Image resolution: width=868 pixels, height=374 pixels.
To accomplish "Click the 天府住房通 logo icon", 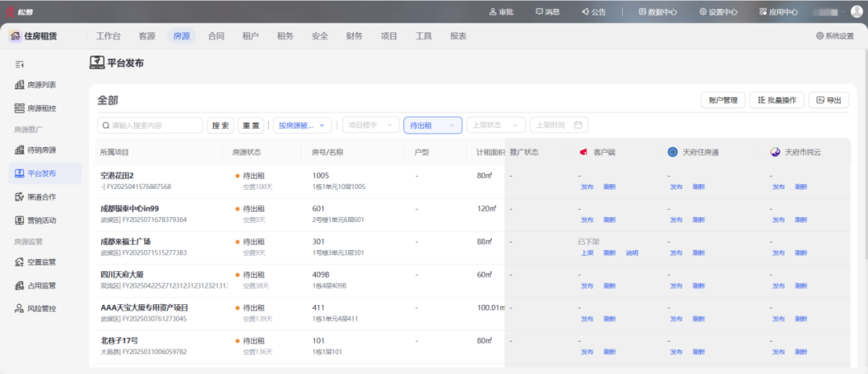I will point(673,152).
